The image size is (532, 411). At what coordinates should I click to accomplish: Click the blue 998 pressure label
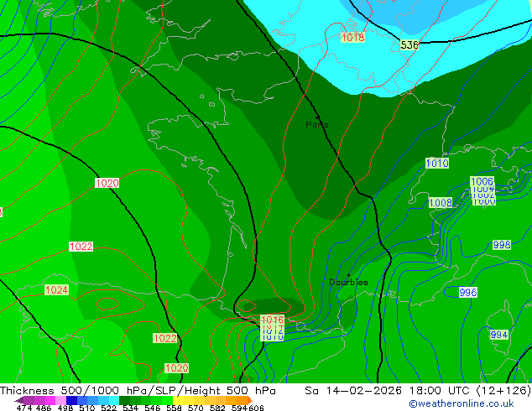[x=502, y=244]
